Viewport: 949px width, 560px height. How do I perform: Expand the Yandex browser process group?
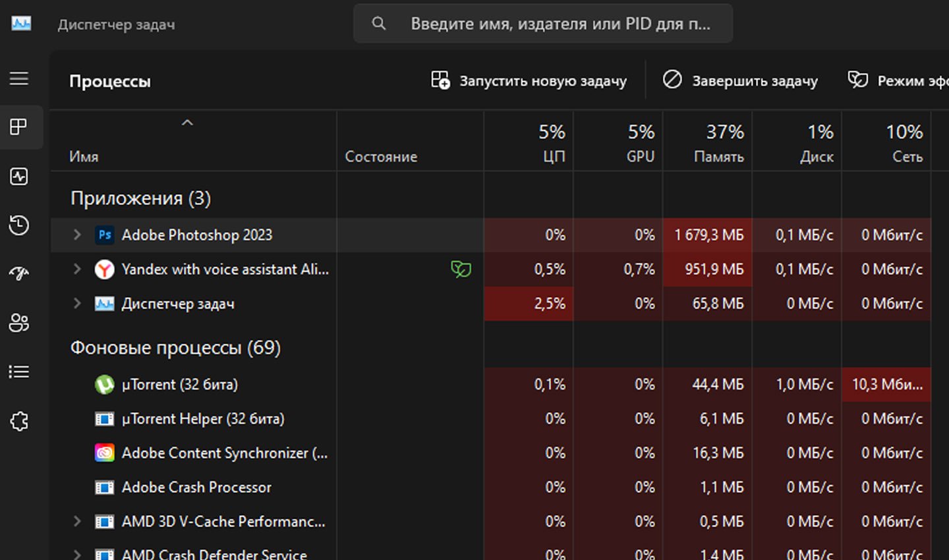click(77, 269)
